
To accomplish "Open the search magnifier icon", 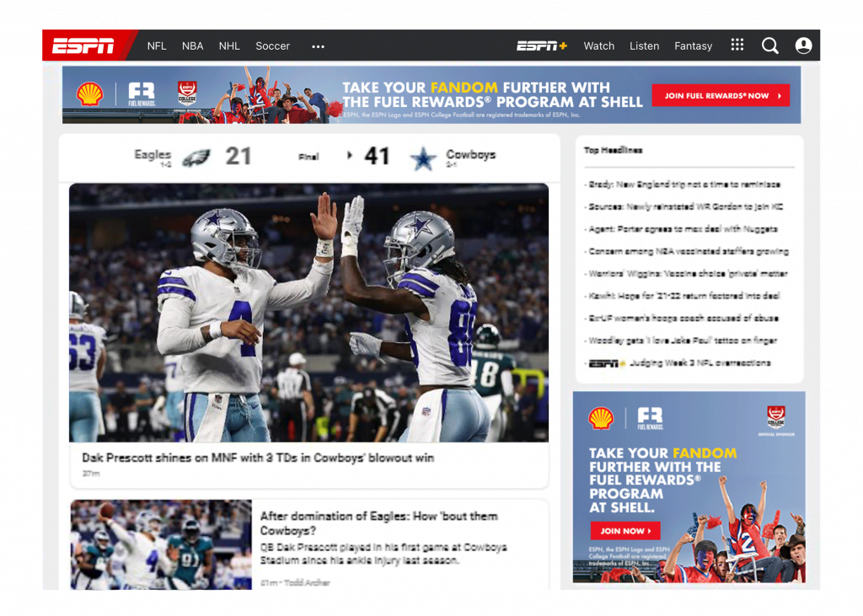I will 769,46.
